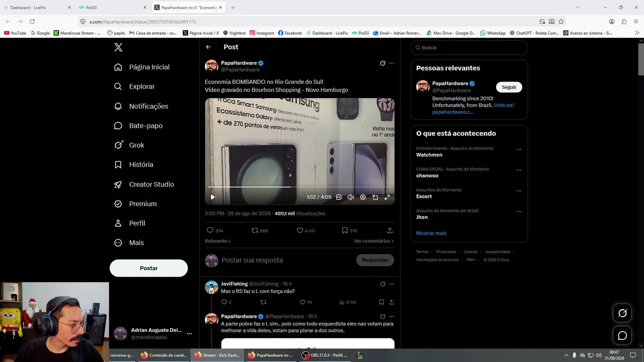
Task: Open the browser tab list dropdown
Action: coord(577,8)
